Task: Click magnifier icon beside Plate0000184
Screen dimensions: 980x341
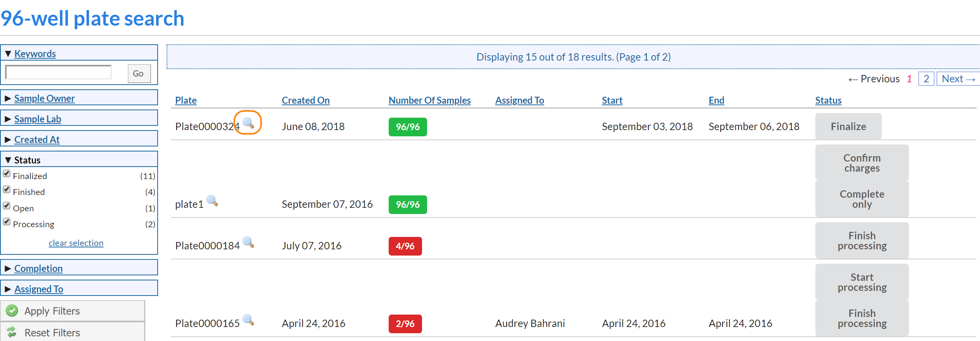Action: pyautogui.click(x=248, y=242)
